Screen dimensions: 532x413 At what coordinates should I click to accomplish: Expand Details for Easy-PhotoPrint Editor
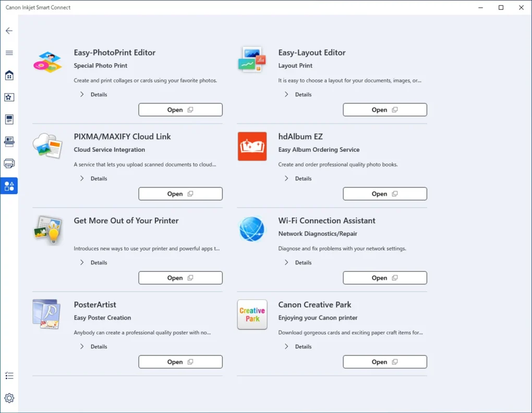click(93, 94)
